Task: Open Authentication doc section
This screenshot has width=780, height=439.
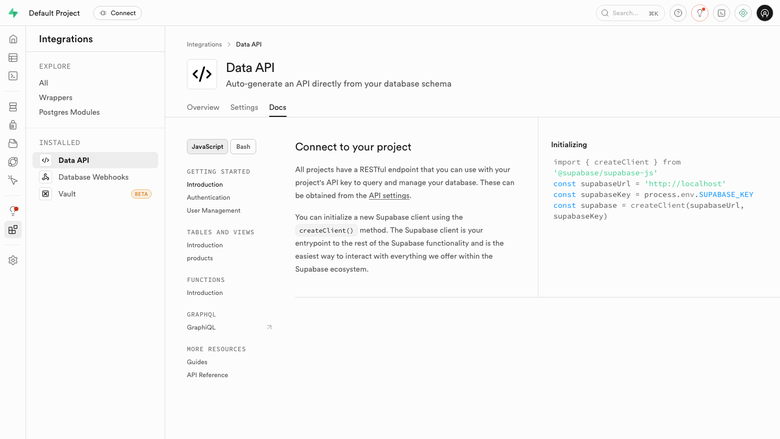Action: [x=208, y=197]
